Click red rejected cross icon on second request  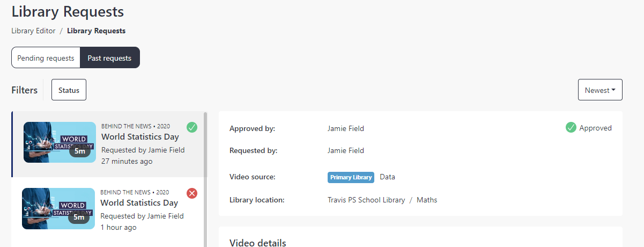192,193
